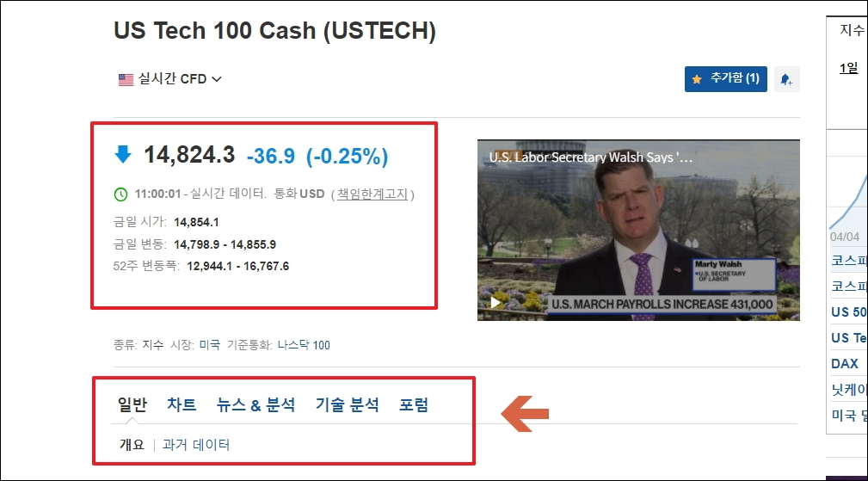868x481 pixels.
Task: Click the alert bell icon button
Action: (786, 79)
